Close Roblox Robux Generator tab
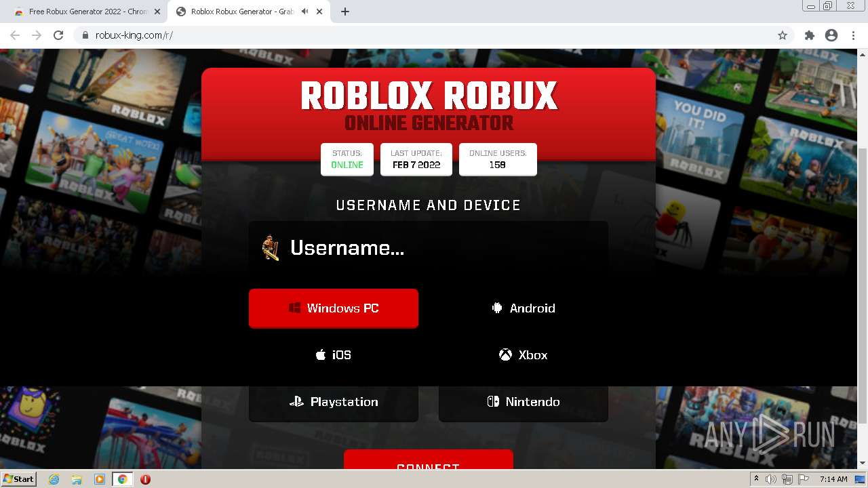The width and height of the screenshot is (868, 488). [x=319, y=12]
